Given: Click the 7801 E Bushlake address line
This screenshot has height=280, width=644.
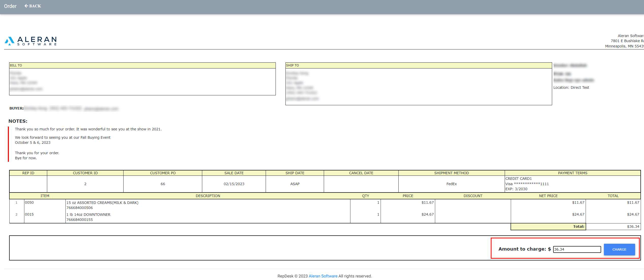Looking at the screenshot, I should coord(627,41).
